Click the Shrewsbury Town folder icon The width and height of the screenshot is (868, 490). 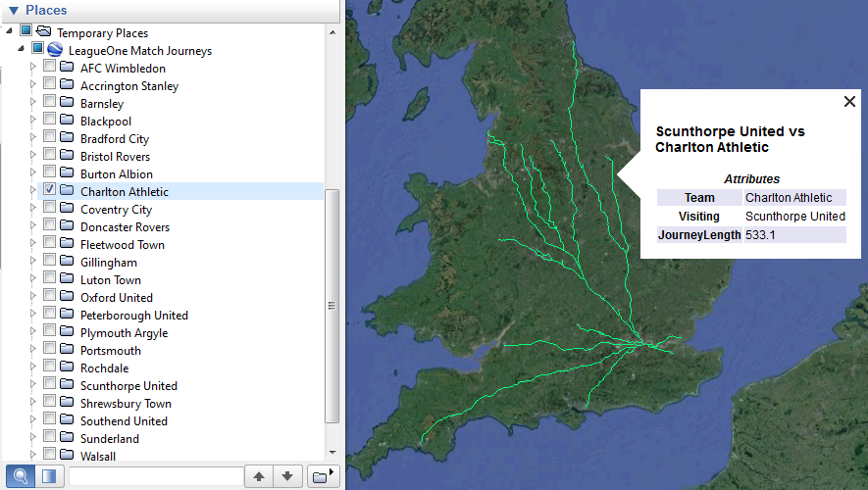click(x=67, y=402)
